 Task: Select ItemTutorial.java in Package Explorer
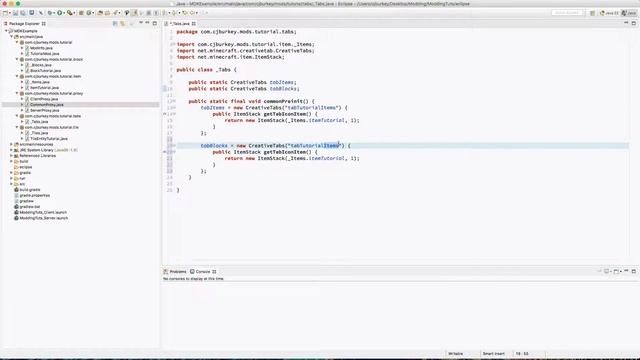coord(44,88)
